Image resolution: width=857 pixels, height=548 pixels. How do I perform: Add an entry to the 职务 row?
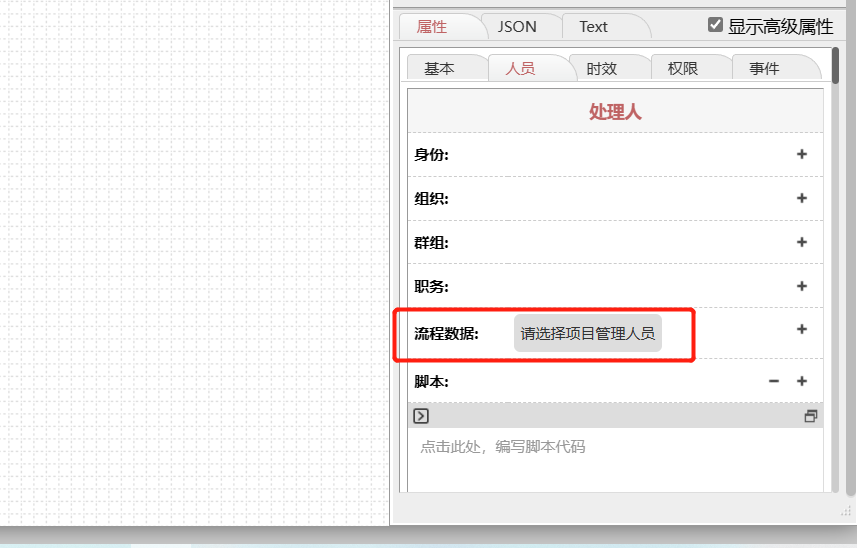[802, 286]
